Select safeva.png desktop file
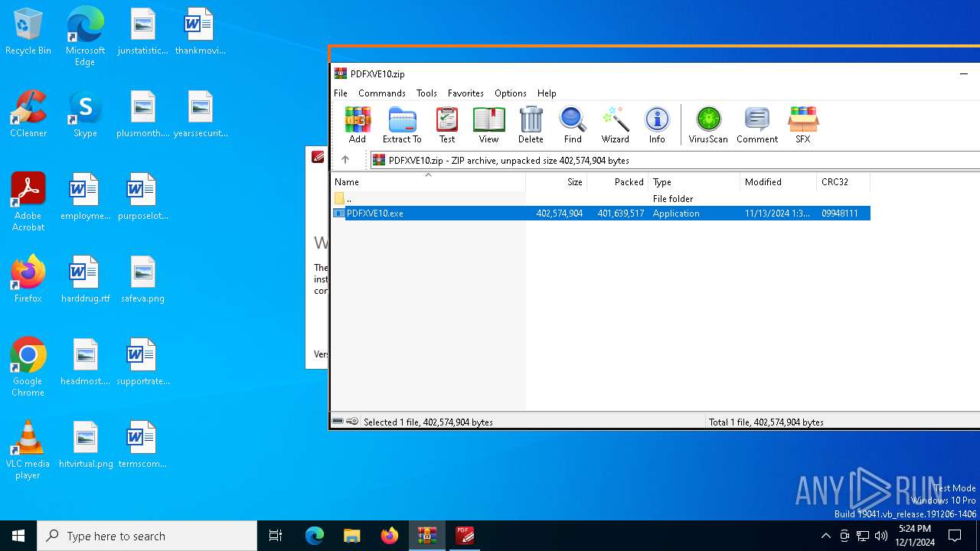The image size is (980, 551). point(142,279)
